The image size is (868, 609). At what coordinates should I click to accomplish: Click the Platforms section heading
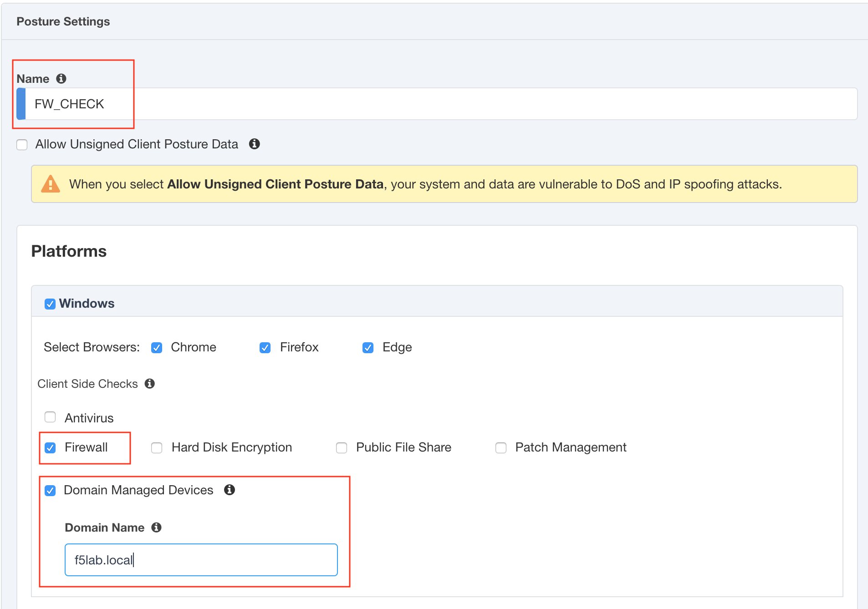(x=69, y=251)
